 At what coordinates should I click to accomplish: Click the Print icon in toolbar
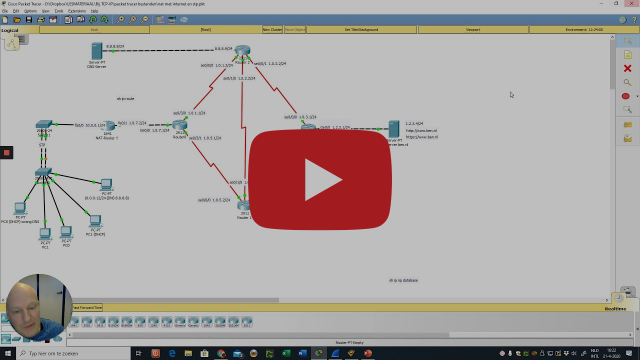[41, 20]
